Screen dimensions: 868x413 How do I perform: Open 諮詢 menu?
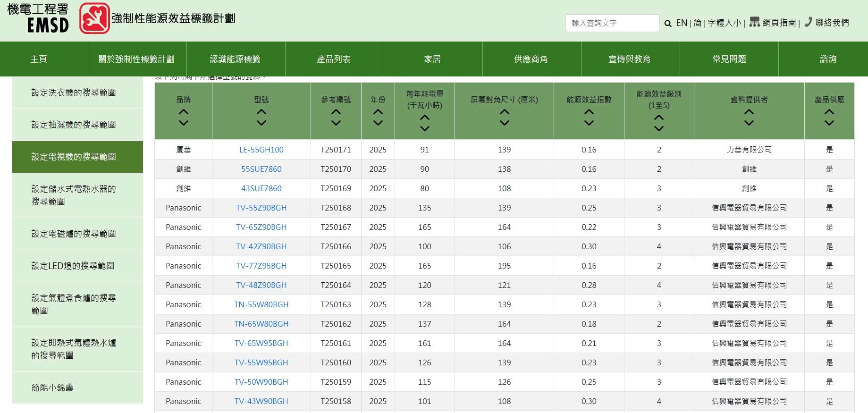click(828, 59)
